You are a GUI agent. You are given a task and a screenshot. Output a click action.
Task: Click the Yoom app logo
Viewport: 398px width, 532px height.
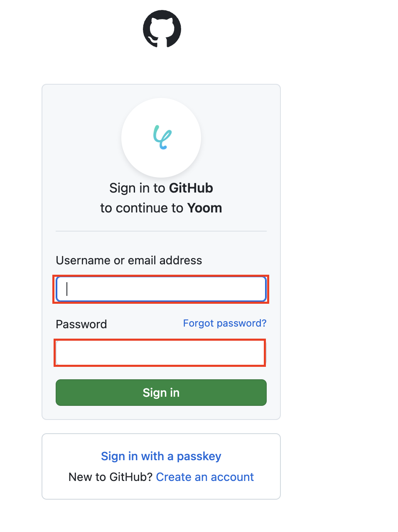(162, 137)
